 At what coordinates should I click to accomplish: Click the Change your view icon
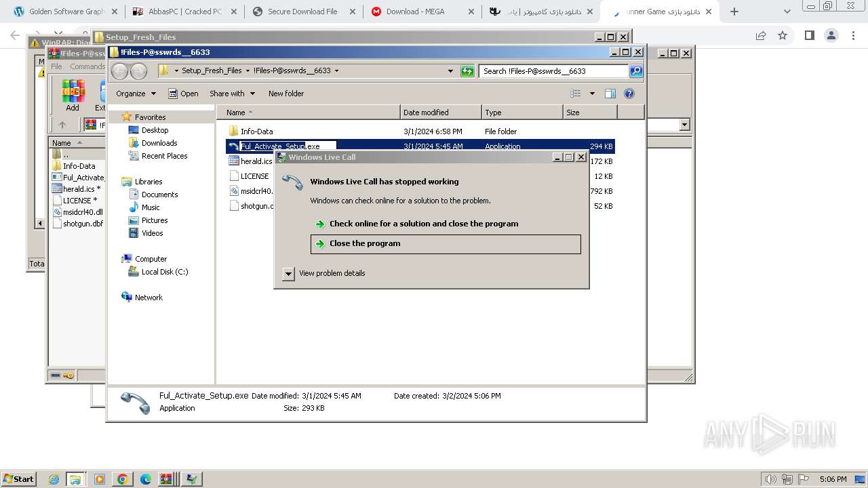[576, 94]
